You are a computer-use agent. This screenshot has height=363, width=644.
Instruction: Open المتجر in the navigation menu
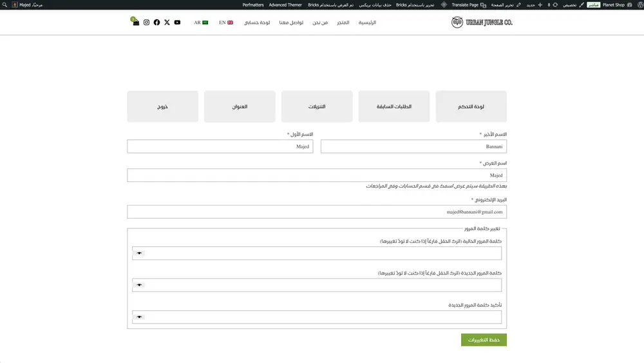coord(343,23)
